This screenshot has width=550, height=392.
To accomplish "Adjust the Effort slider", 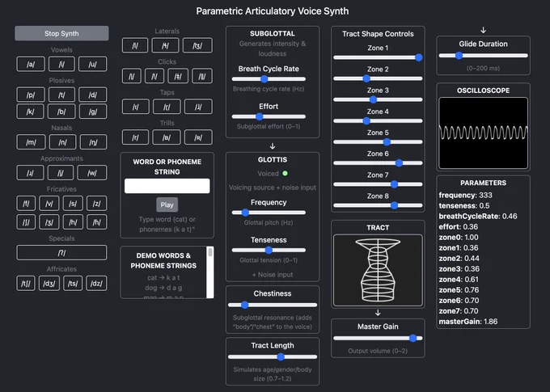I will [x=269, y=116].
